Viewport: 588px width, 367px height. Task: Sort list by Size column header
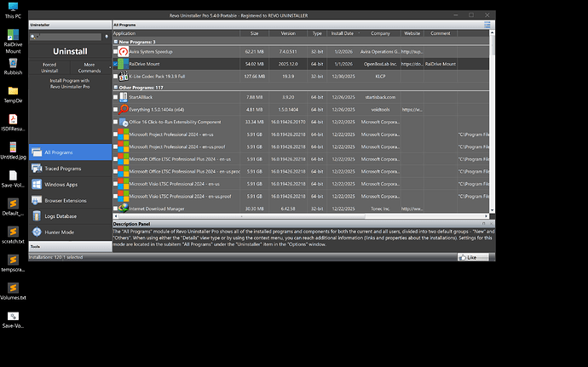254,33
